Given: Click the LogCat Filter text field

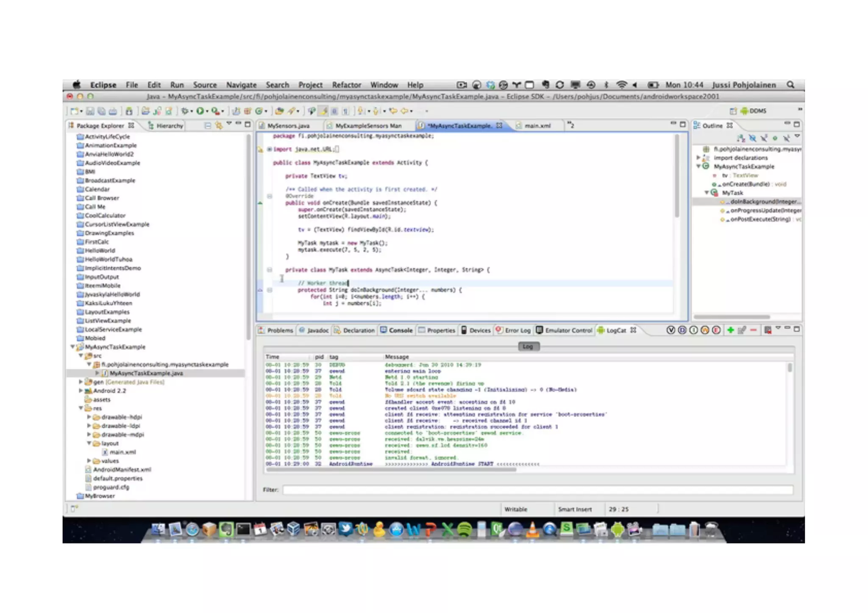Looking at the screenshot, I should click(537, 490).
